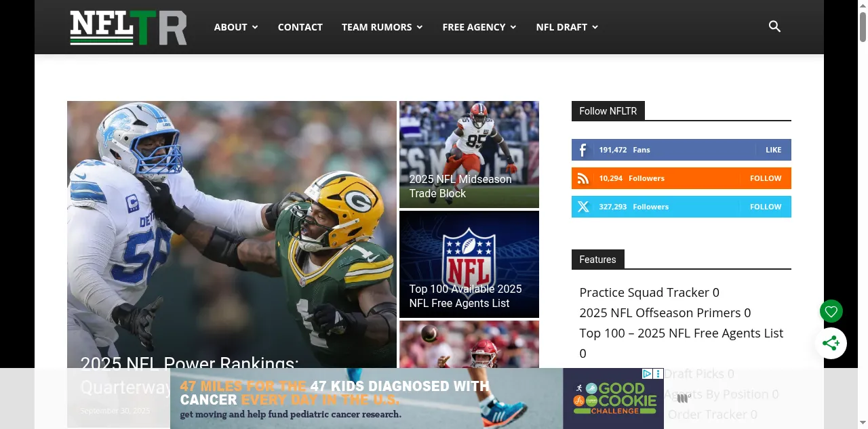Click the RSS feed icon
868x429 pixels.
583,178
